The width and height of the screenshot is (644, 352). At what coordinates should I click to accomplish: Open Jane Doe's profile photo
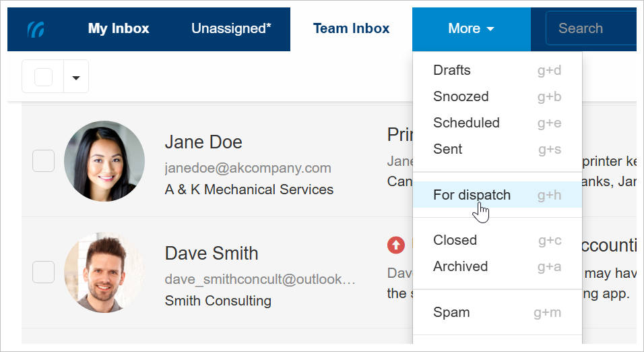coord(104,161)
